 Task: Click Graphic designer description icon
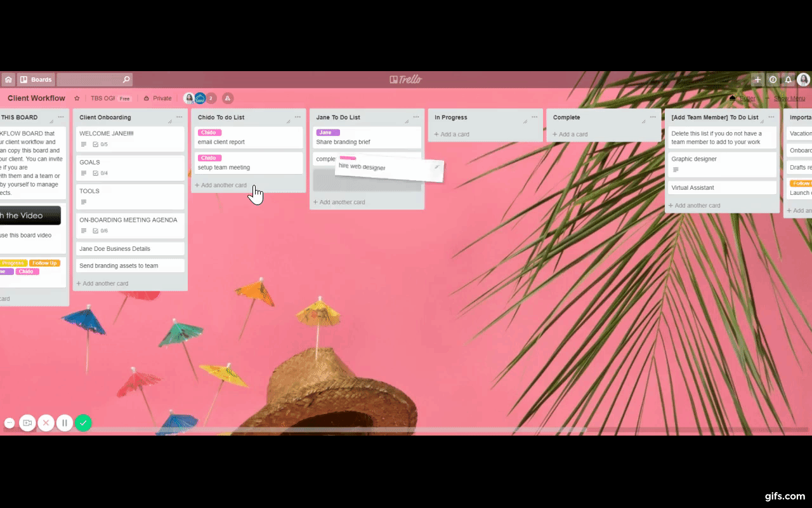click(x=676, y=170)
